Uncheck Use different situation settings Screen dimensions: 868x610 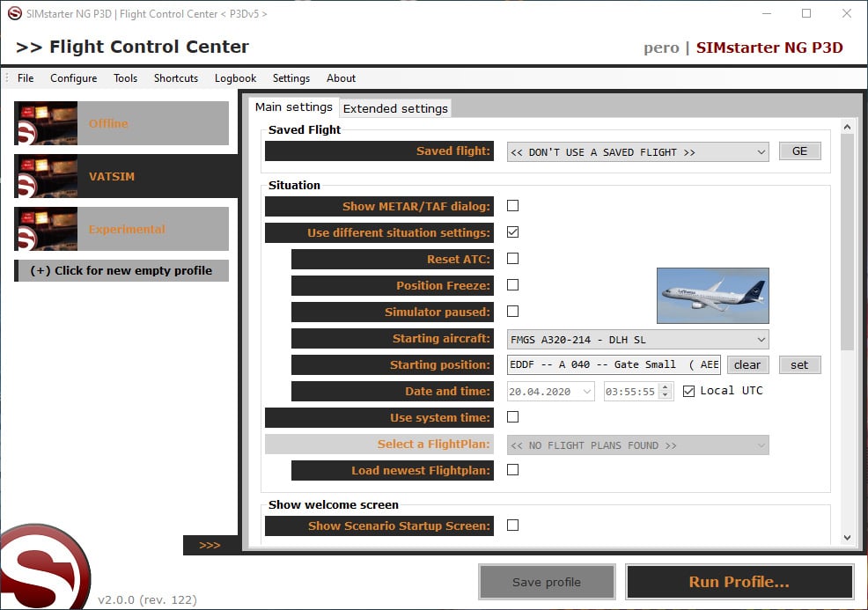coord(512,232)
